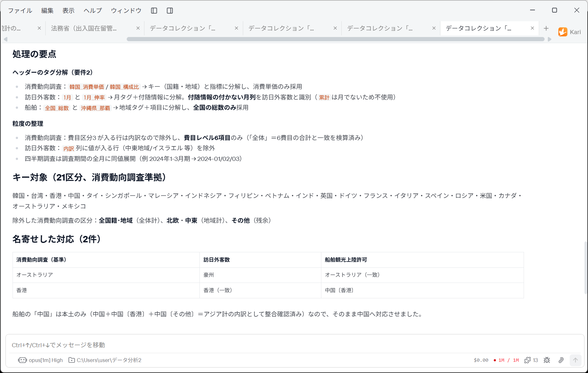This screenshot has height=373, width=588.
Task: Open the ウィンドウ menu
Action: (126, 11)
